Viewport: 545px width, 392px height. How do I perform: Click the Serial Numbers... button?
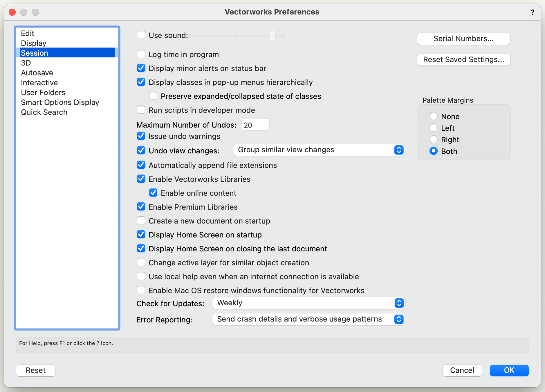tap(463, 39)
